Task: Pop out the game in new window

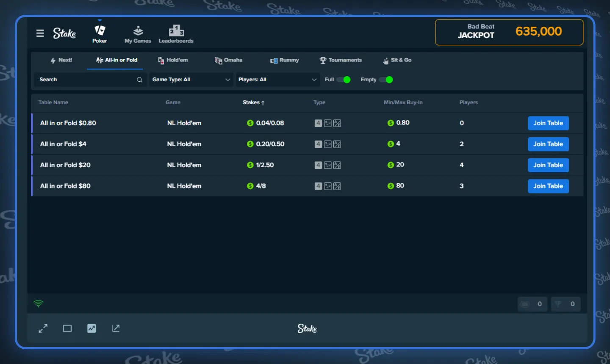Action: 116,328
